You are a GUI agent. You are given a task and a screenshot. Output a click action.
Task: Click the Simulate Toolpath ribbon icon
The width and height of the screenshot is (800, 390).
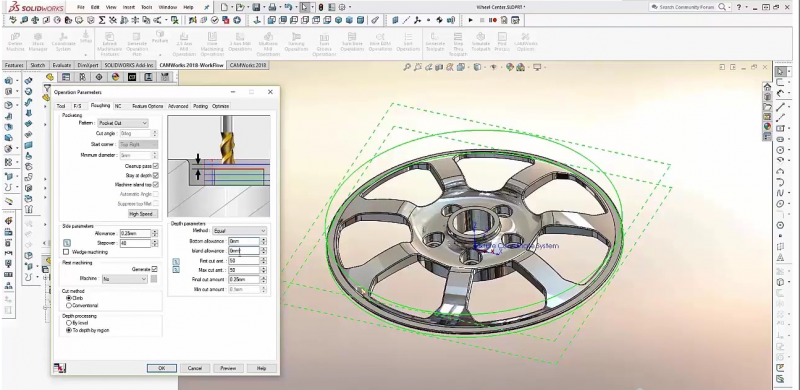[481, 42]
